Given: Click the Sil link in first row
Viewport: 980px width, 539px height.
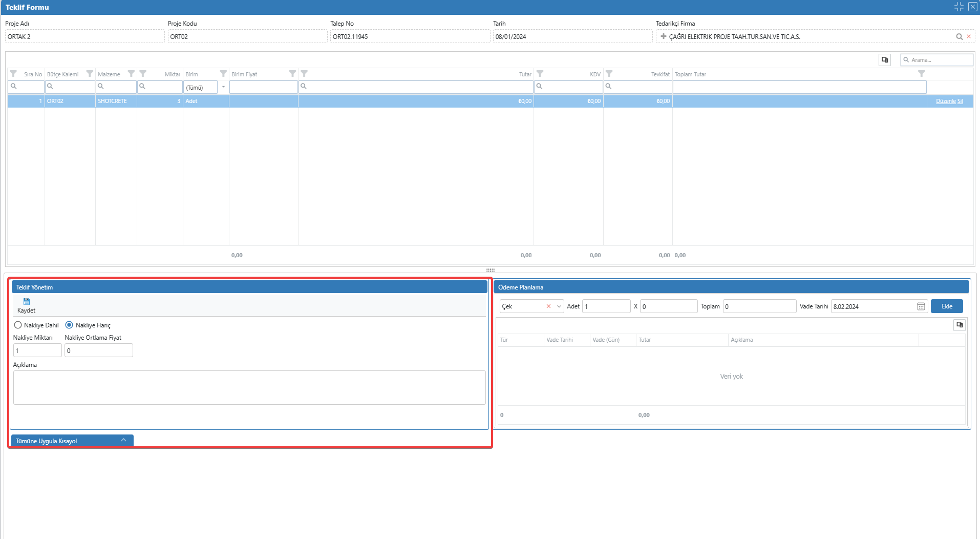Looking at the screenshot, I should (960, 101).
